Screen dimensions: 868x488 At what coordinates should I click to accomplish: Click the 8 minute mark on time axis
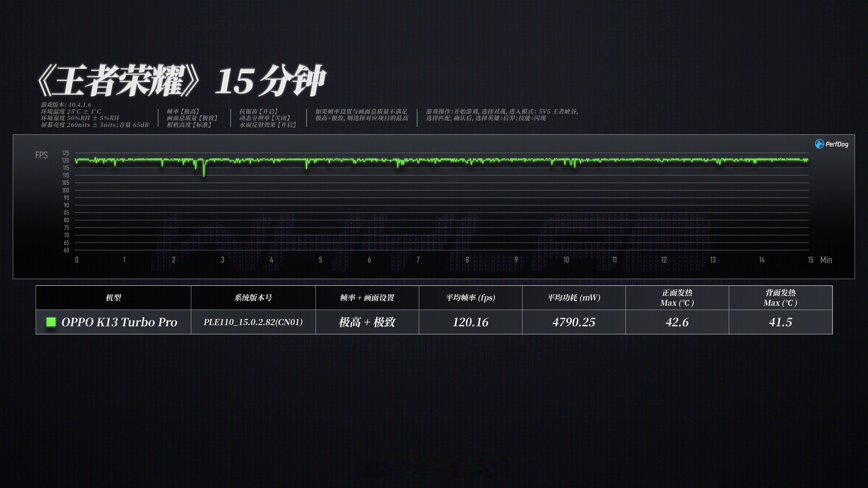tap(467, 260)
